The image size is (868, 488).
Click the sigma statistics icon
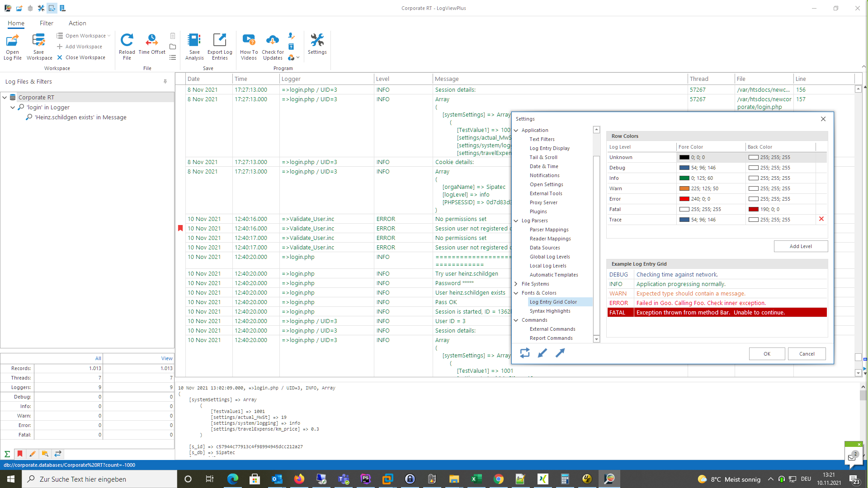point(7,454)
